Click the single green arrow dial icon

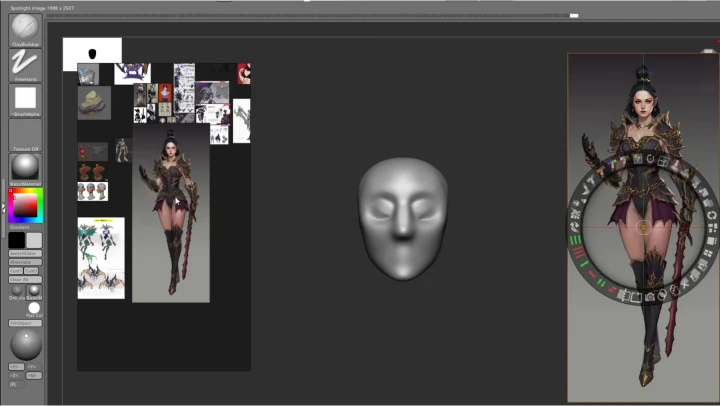pyautogui.click(x=585, y=264)
